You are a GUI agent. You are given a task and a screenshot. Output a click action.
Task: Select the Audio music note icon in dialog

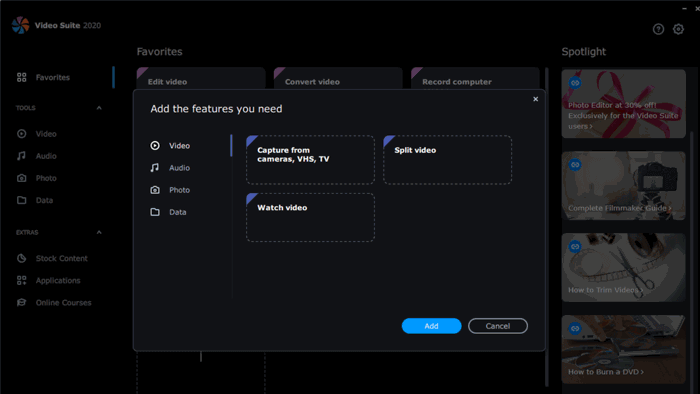coord(155,168)
